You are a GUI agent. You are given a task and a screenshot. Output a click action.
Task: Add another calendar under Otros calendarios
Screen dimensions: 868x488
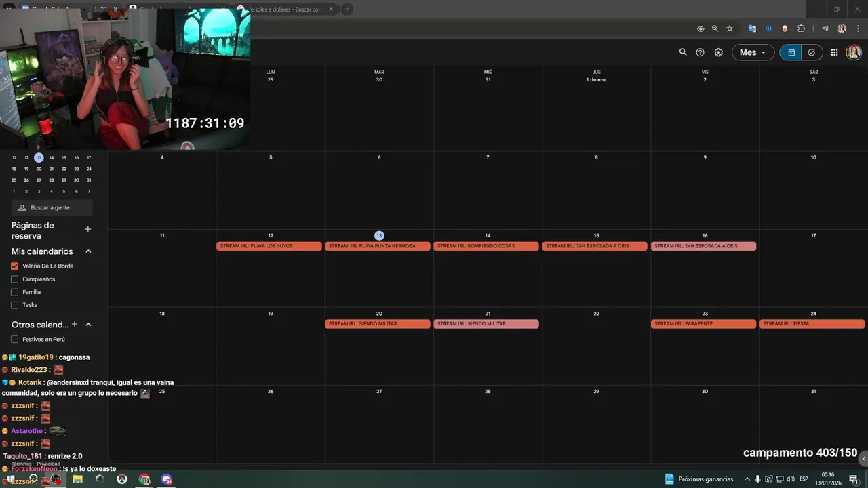click(75, 325)
